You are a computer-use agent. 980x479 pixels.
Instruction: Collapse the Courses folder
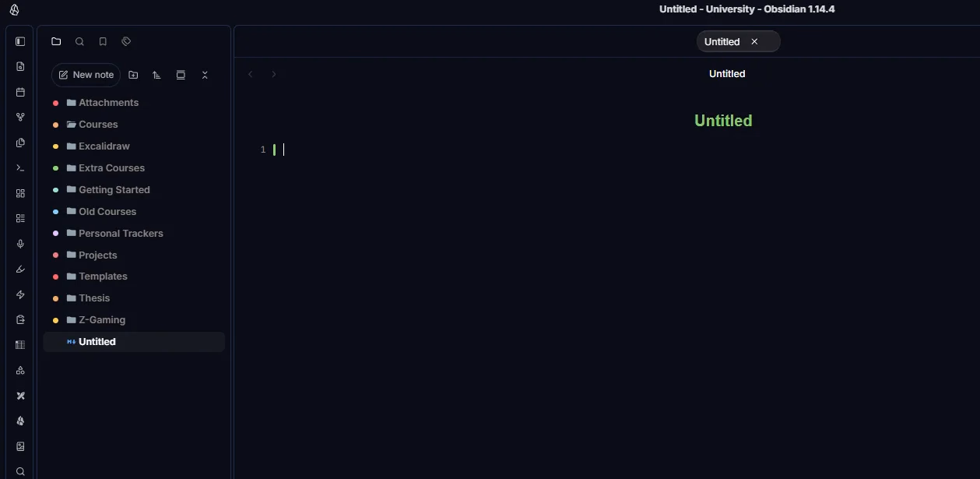pos(134,125)
